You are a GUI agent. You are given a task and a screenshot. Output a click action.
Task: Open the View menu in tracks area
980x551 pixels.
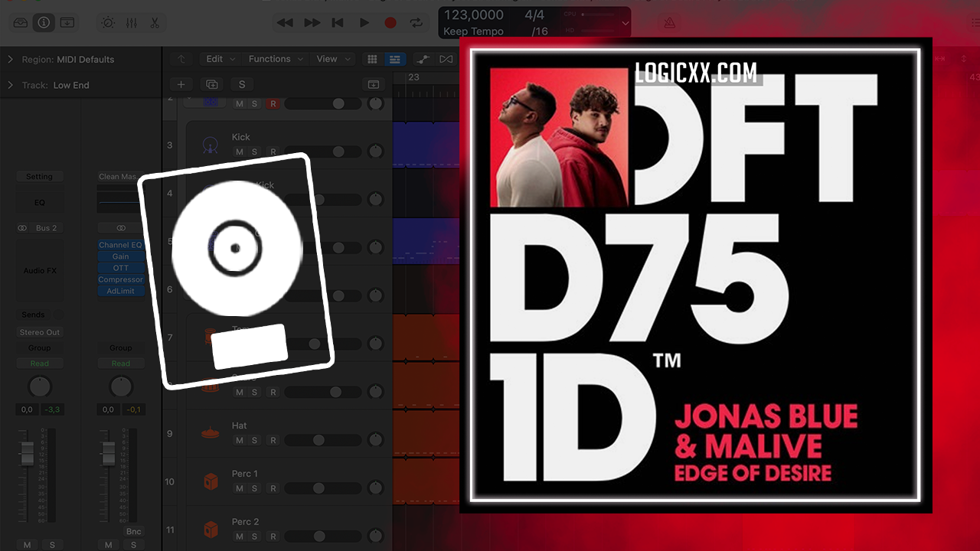click(332, 59)
